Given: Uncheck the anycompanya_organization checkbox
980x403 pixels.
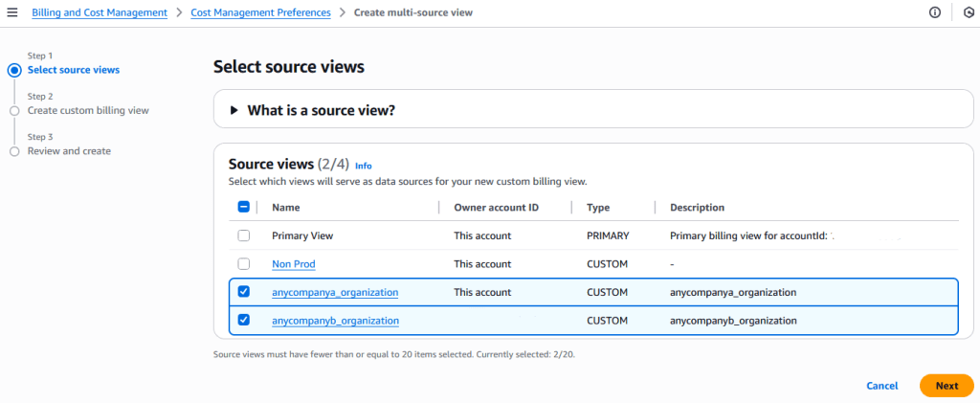Looking at the screenshot, I should [244, 292].
